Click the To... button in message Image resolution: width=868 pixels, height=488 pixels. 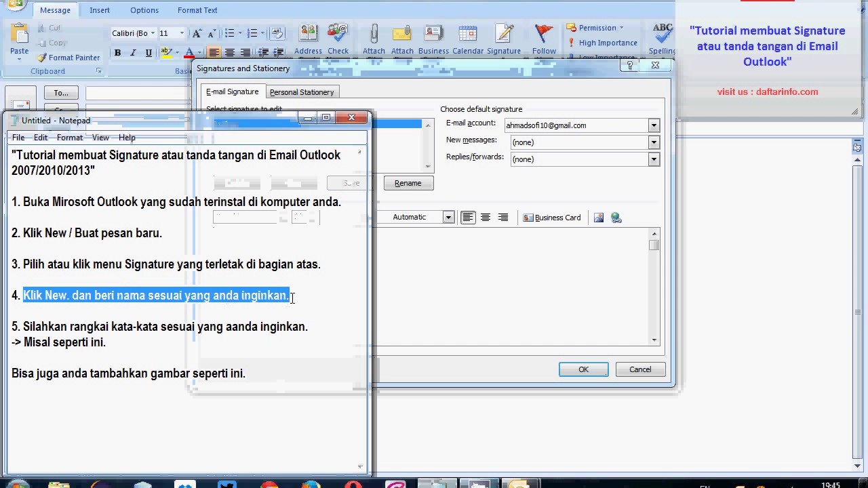[61, 93]
